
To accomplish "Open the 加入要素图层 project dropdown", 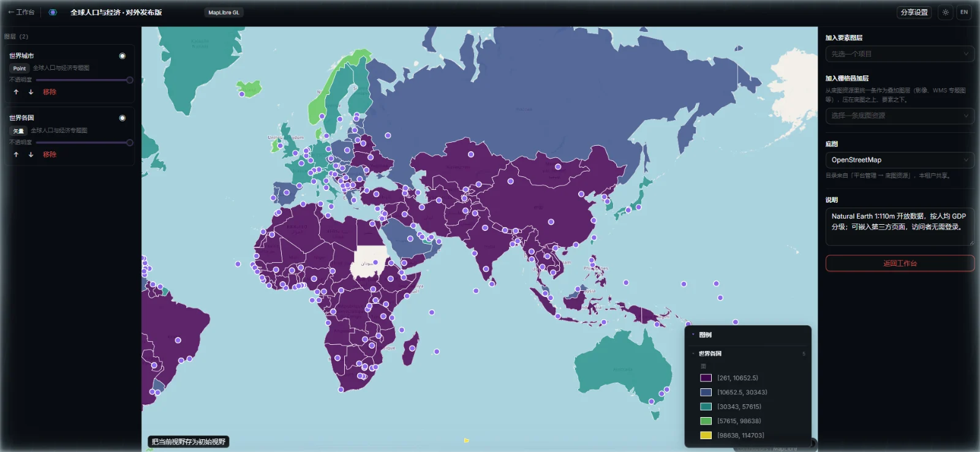I will [x=900, y=54].
